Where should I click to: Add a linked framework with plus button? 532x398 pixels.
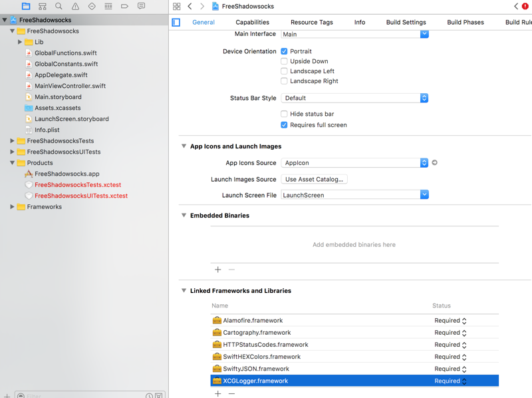218,393
